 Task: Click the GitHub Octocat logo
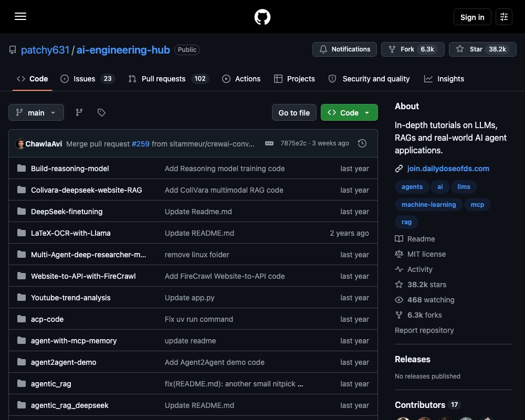tap(262, 17)
